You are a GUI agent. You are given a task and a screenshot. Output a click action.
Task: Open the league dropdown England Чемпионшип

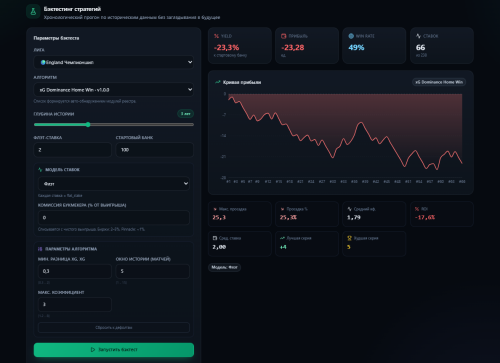(114, 62)
